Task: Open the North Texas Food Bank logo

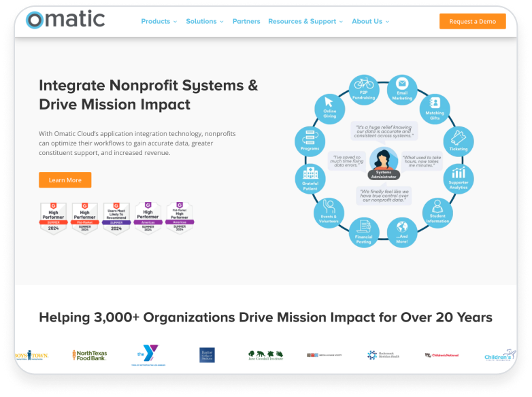Action: (90, 356)
